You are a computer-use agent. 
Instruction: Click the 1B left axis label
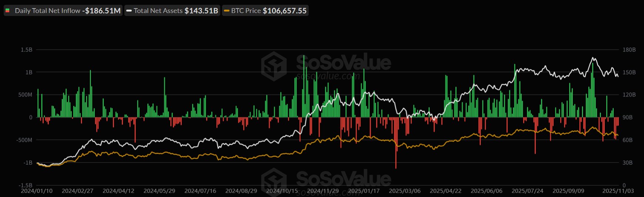(x=29, y=72)
